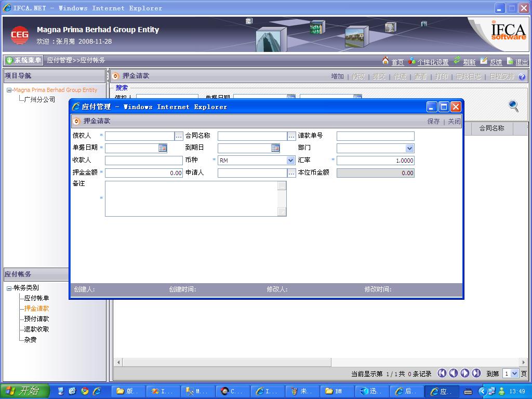
Task: Click into the 请款单号 text field
Action: [375, 136]
